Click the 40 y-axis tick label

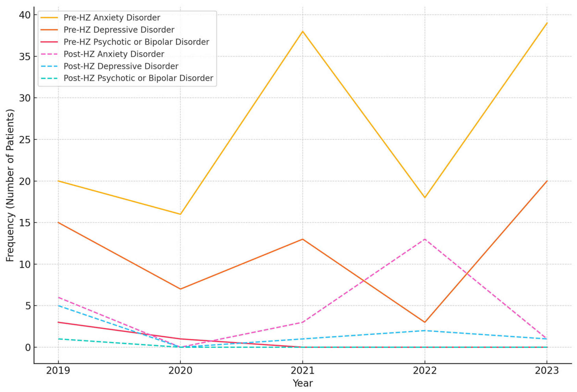click(x=25, y=15)
